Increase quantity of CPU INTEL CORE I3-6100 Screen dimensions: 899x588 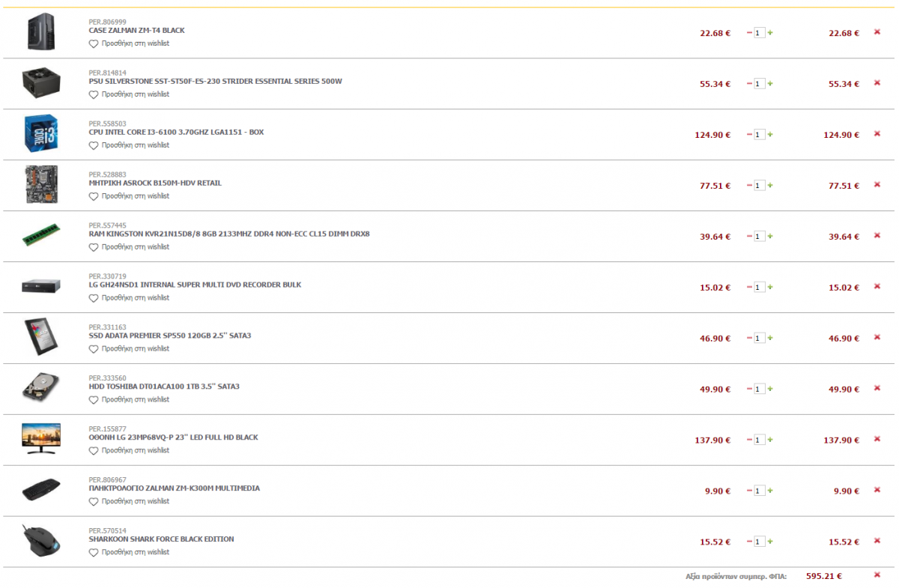tap(770, 135)
